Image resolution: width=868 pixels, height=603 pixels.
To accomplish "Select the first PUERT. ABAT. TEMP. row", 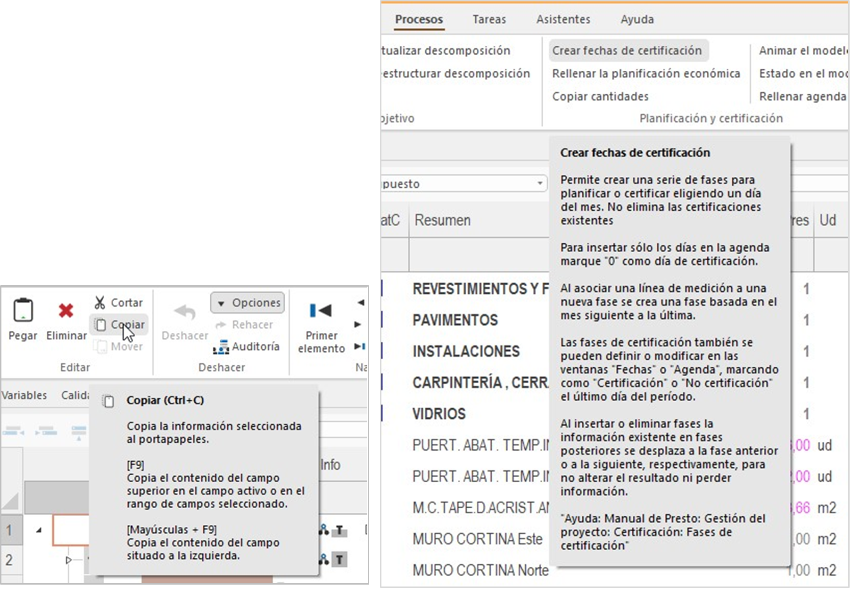I will point(480,445).
